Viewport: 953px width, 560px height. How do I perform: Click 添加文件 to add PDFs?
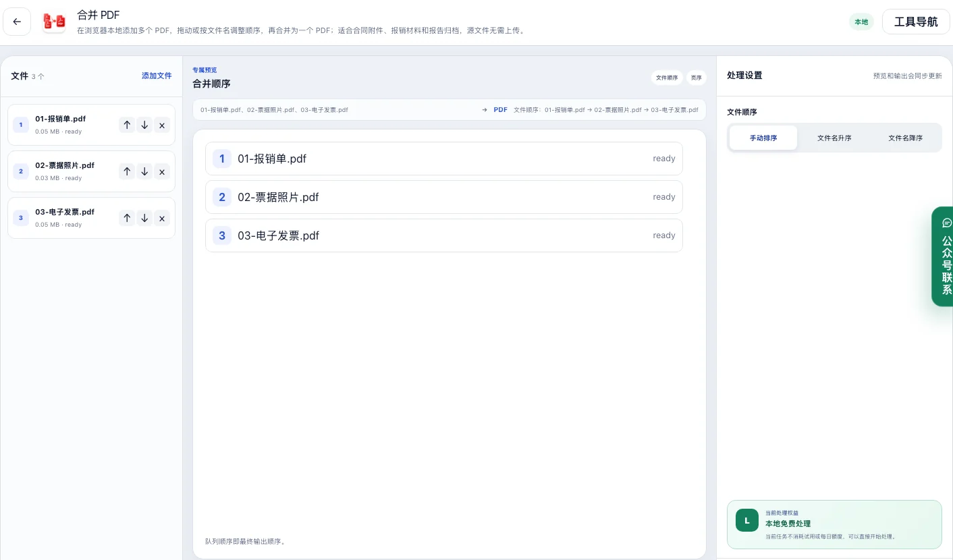pos(157,76)
